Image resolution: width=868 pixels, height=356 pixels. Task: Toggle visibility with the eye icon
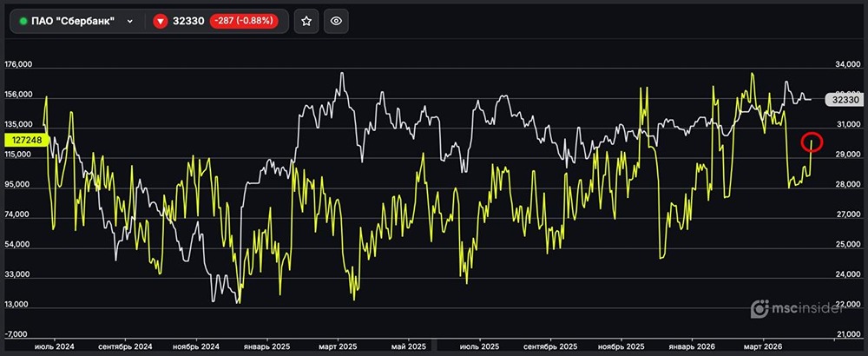point(336,21)
